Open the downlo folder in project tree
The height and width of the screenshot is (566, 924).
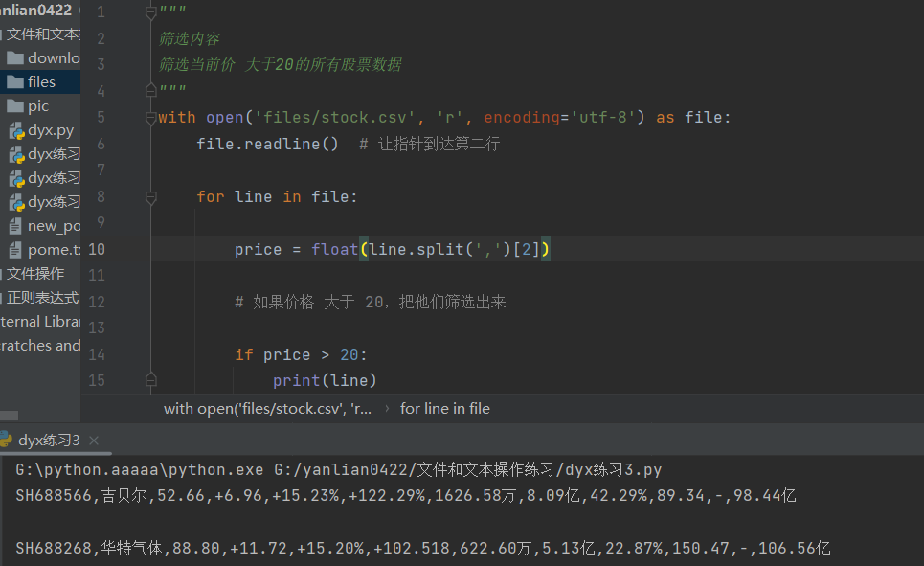pos(53,57)
